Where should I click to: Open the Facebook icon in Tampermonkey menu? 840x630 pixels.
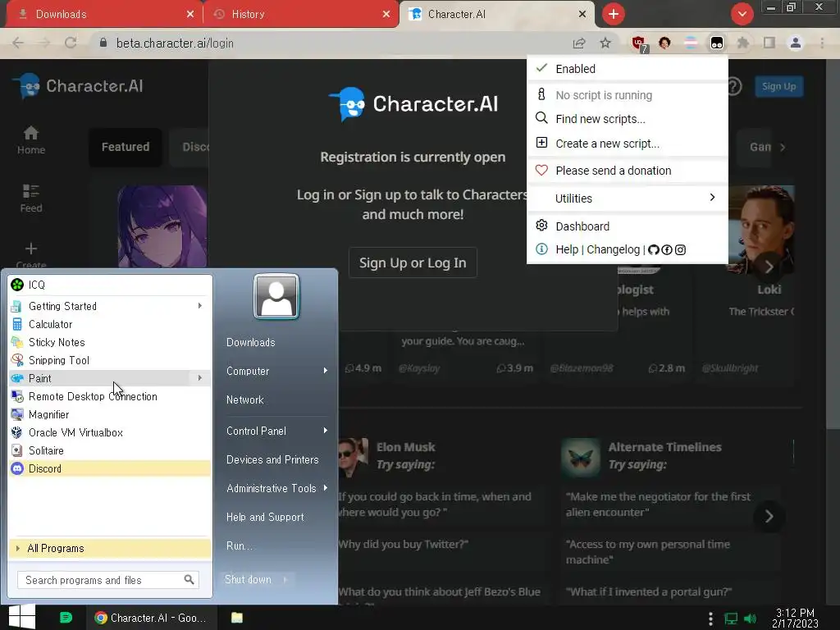click(x=667, y=249)
